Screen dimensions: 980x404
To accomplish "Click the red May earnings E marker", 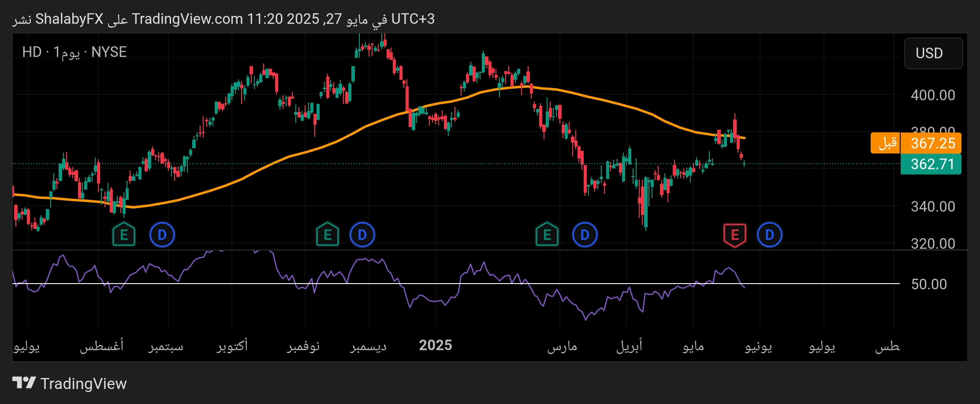I will click(735, 235).
